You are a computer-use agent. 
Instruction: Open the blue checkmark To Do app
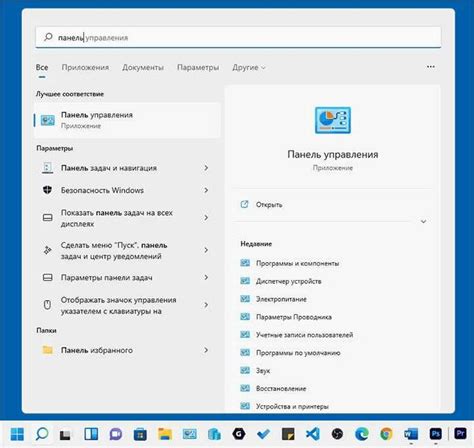point(263,434)
